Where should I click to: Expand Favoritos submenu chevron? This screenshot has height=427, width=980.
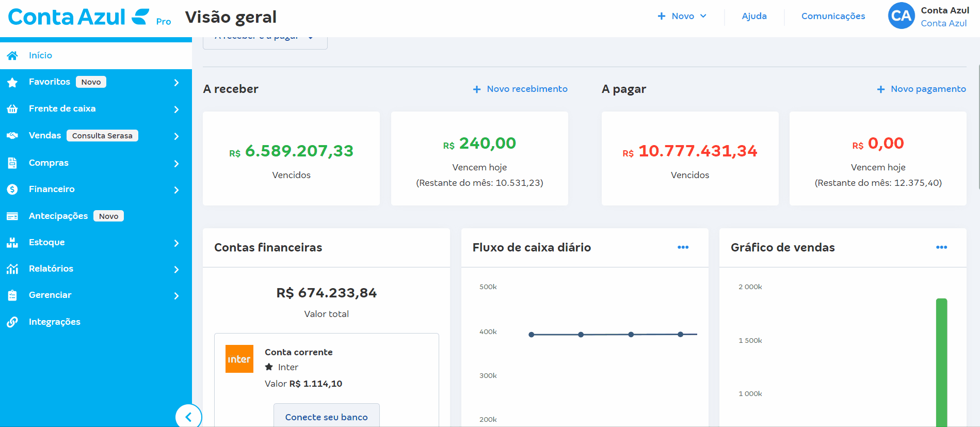coord(176,83)
